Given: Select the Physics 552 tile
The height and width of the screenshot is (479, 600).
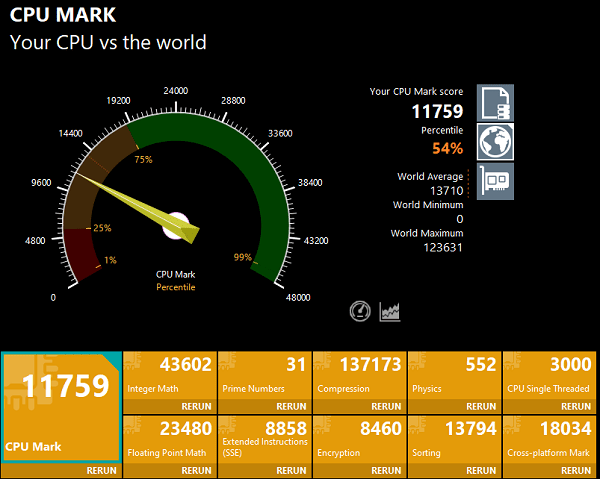Looking at the screenshot, I should click(x=455, y=376).
